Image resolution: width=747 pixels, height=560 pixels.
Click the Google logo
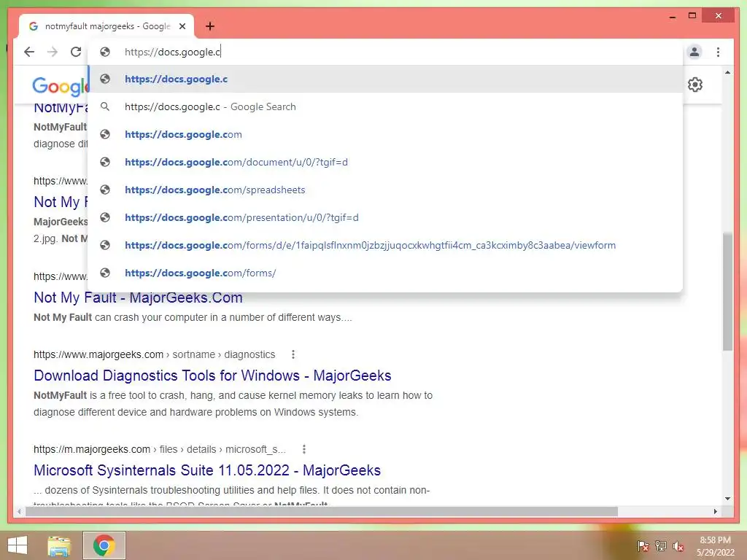60,86
